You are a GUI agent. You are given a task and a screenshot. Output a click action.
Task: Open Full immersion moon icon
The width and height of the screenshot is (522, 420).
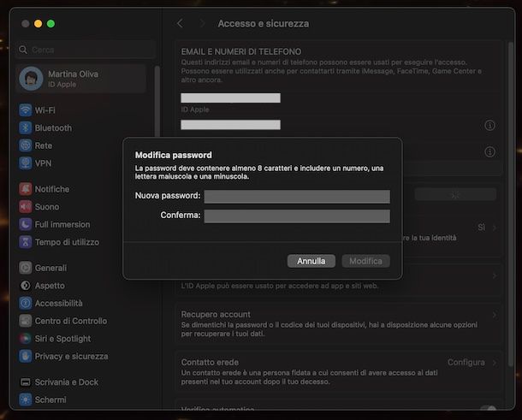click(26, 224)
